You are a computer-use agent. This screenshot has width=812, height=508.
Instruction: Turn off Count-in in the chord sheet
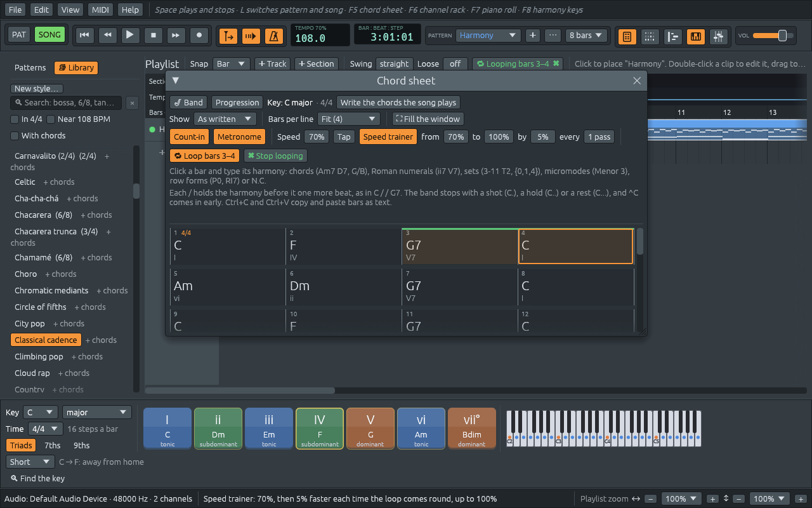[x=189, y=137]
